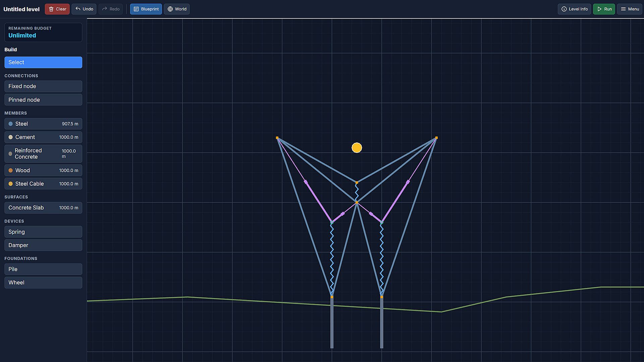Click the trash Clear button
The width and height of the screenshot is (644, 362).
click(57, 9)
